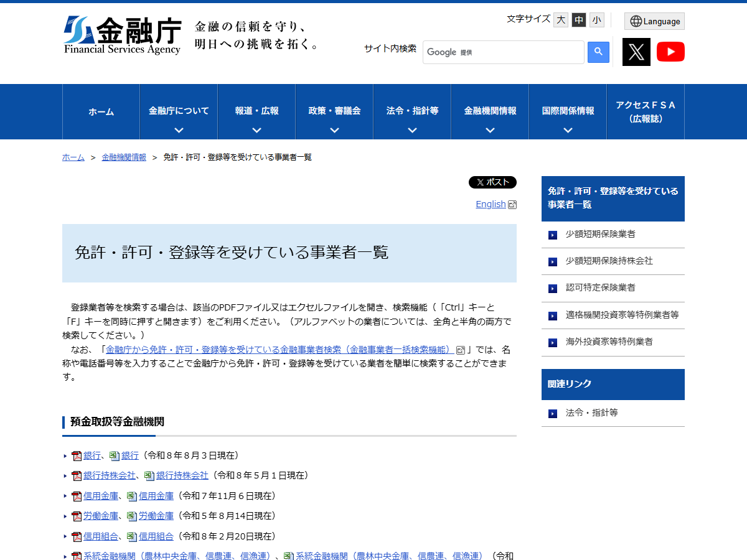
Task: Expand the 報道・広報 menu chevron
Action: point(256,130)
